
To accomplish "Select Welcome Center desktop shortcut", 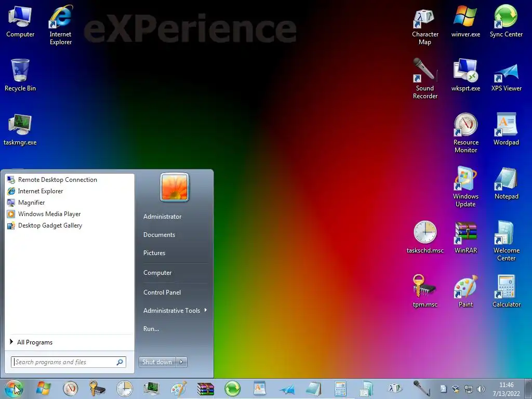I will 506,241.
